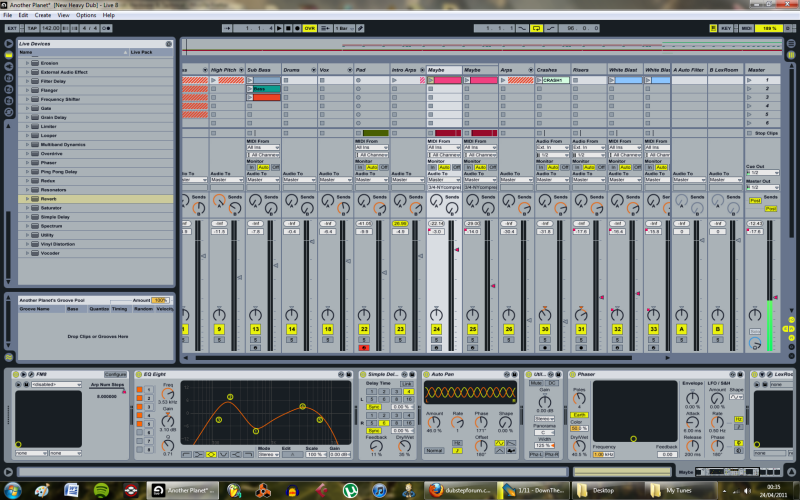Click the Punch-Out switch icon
The width and height of the screenshot is (800, 500).
click(x=551, y=29)
